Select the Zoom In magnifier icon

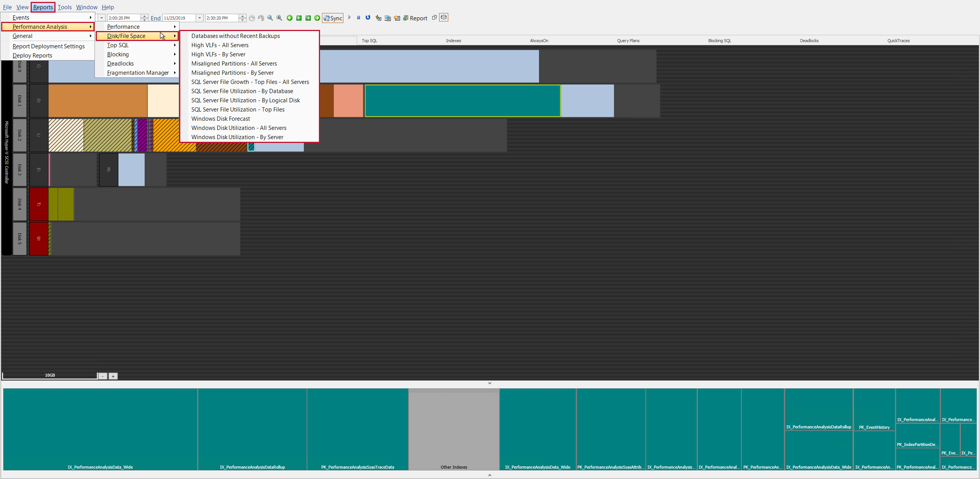point(279,18)
